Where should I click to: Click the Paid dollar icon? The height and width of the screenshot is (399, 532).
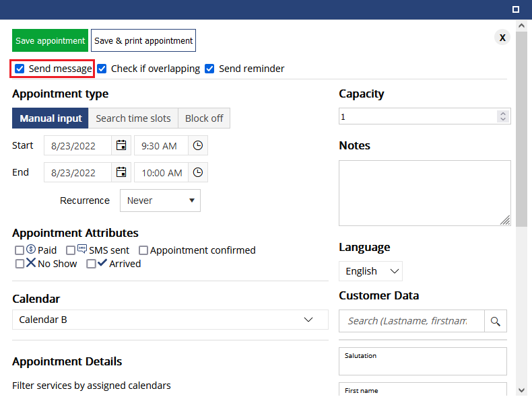pos(31,249)
